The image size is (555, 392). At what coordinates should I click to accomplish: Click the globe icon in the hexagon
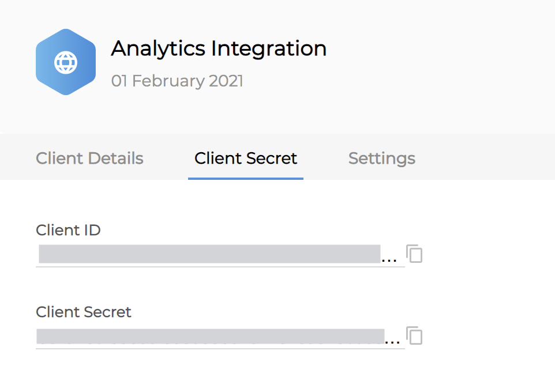point(66,62)
